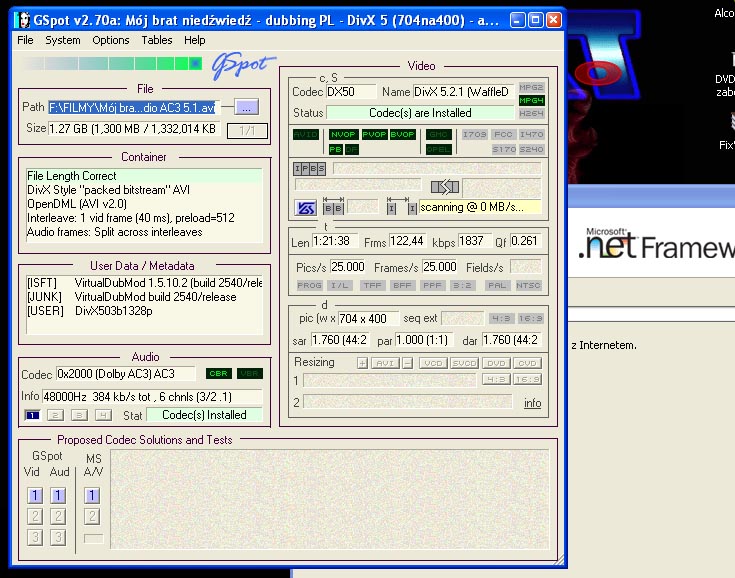The height and width of the screenshot is (578, 735).
Task: Open the File menu
Action: (x=25, y=40)
